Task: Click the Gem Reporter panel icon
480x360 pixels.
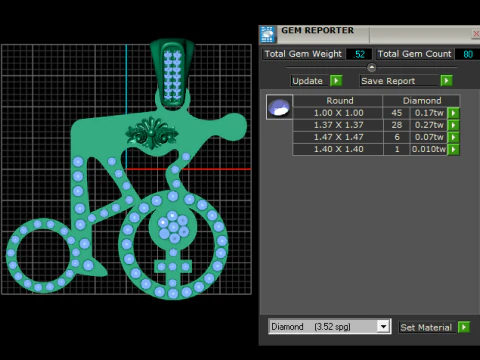Action: pyautogui.click(x=267, y=34)
